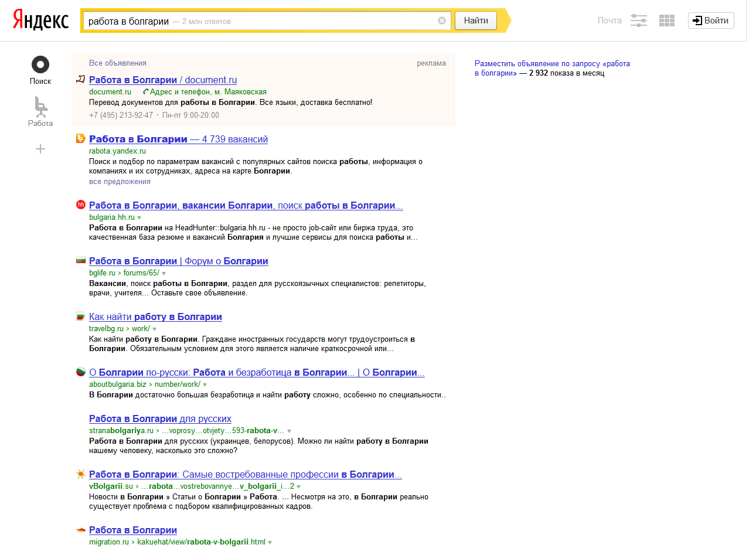Click the document.ru favicon in the ad
Screen dimensions: 756x548
(81, 80)
